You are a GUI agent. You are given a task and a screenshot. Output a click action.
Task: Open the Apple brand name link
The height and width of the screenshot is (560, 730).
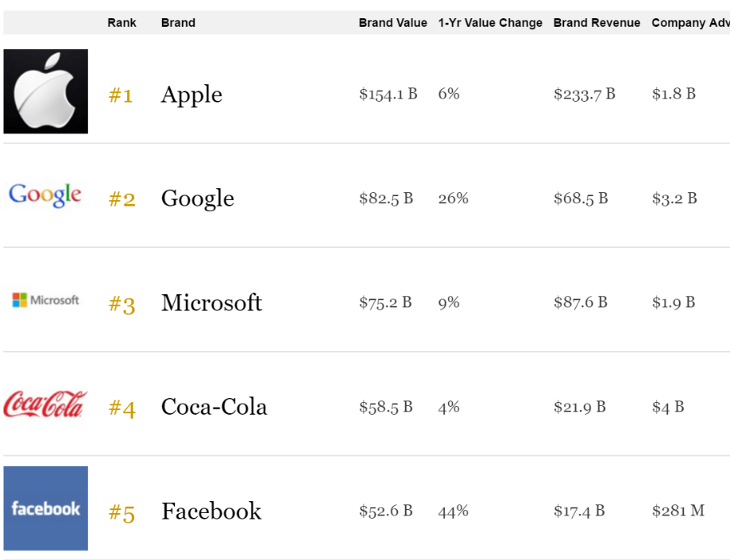[x=191, y=95]
